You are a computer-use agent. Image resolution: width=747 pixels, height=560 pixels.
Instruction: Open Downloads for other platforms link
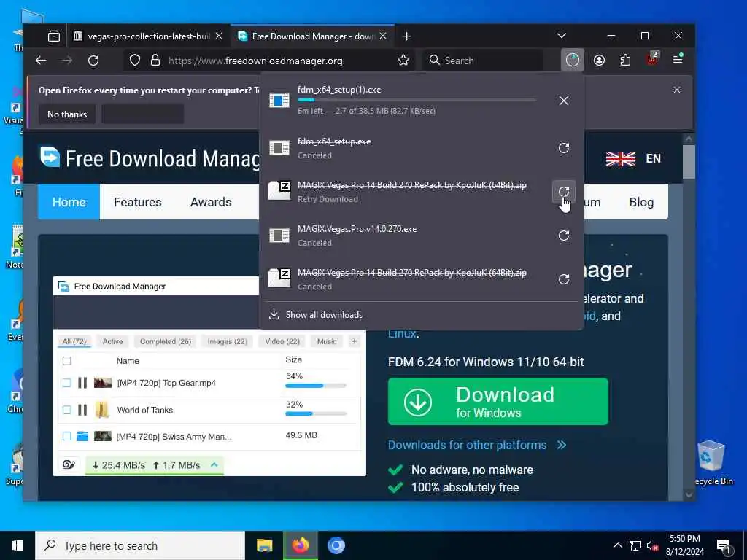point(477,445)
